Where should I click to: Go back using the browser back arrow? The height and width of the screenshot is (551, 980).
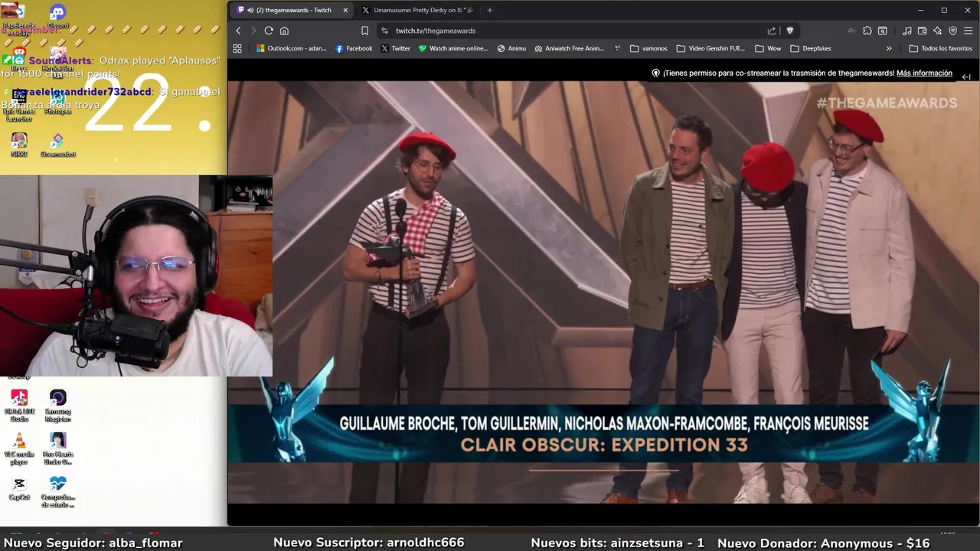click(238, 31)
